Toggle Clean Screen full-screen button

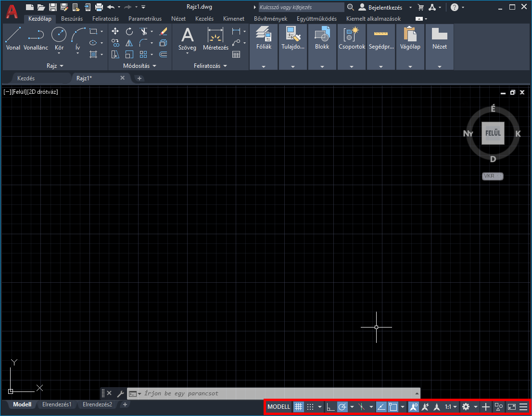(x=511, y=406)
